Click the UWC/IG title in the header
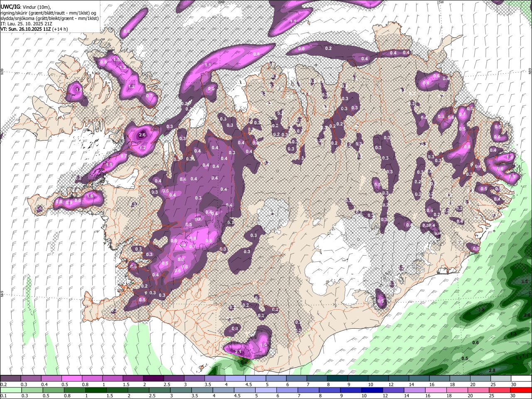 pos(10,7)
